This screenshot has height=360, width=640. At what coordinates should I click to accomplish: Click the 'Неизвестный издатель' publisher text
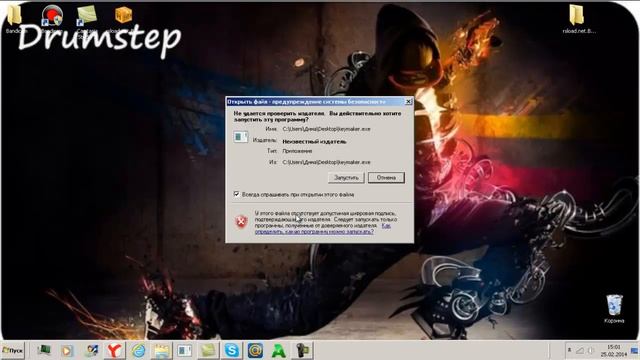[x=314, y=142]
